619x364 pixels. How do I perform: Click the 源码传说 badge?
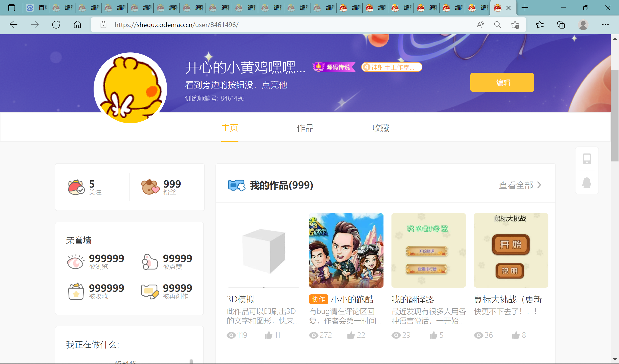(334, 67)
